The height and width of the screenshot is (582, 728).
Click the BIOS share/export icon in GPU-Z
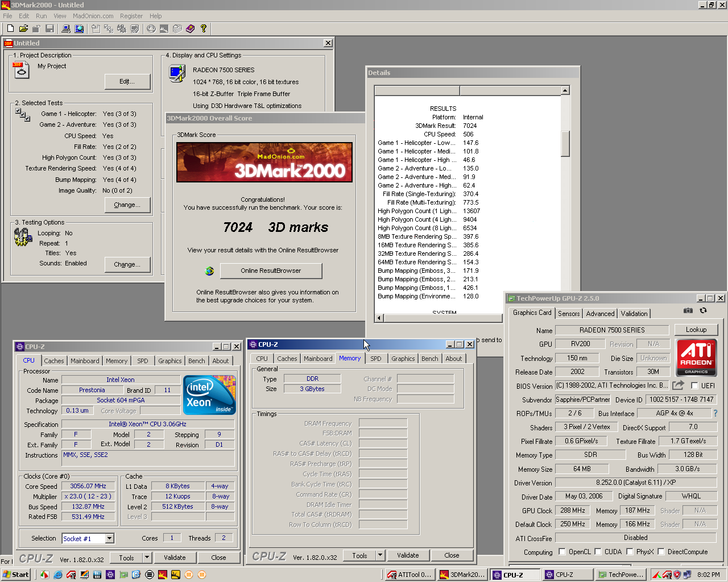coord(678,385)
